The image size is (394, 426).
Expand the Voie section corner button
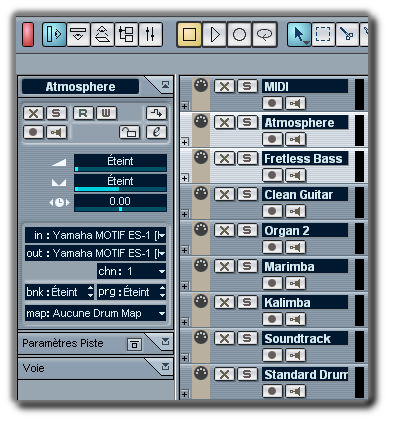(x=165, y=367)
